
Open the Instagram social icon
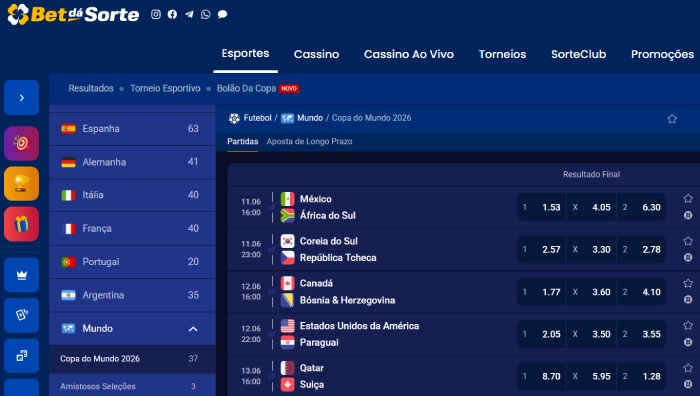[x=155, y=14]
